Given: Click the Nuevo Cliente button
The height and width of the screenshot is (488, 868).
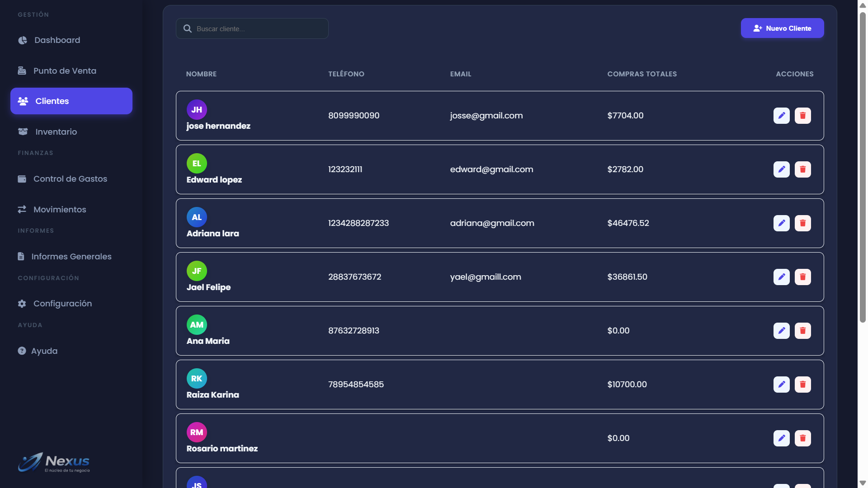Looking at the screenshot, I should [x=782, y=28].
